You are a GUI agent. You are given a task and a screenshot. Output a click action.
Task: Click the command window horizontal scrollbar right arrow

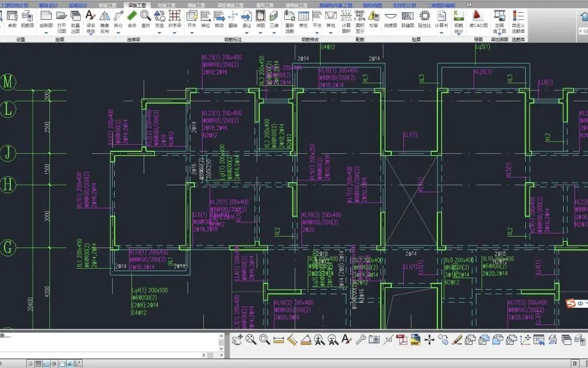[221, 355]
